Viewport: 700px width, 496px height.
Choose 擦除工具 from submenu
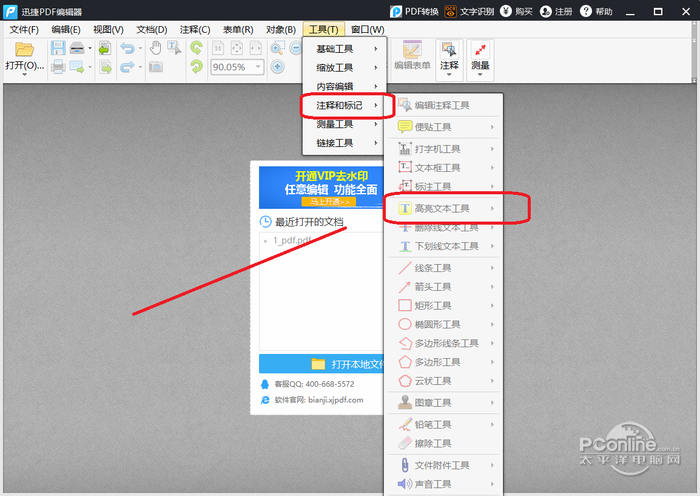[x=443, y=443]
